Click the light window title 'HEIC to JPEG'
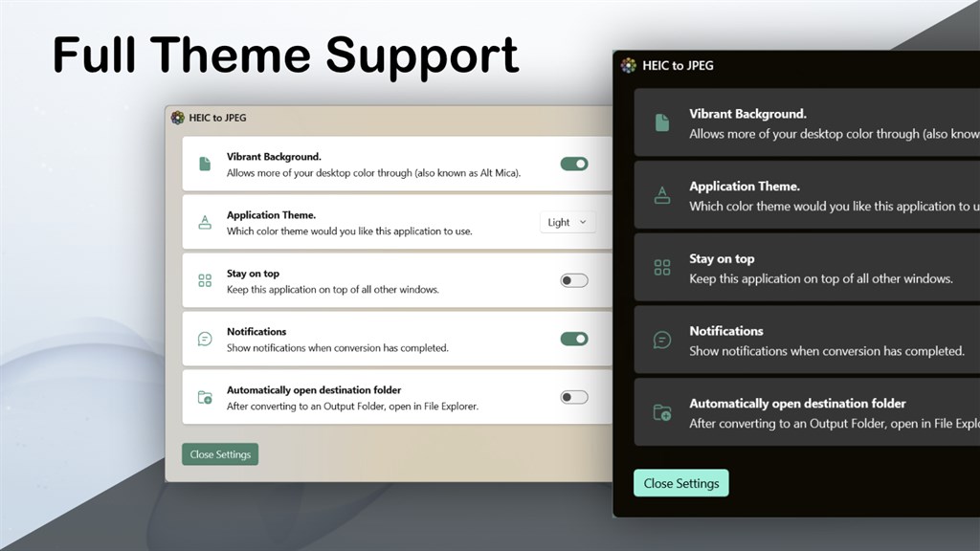Viewport: 980px width, 551px height. tap(217, 118)
